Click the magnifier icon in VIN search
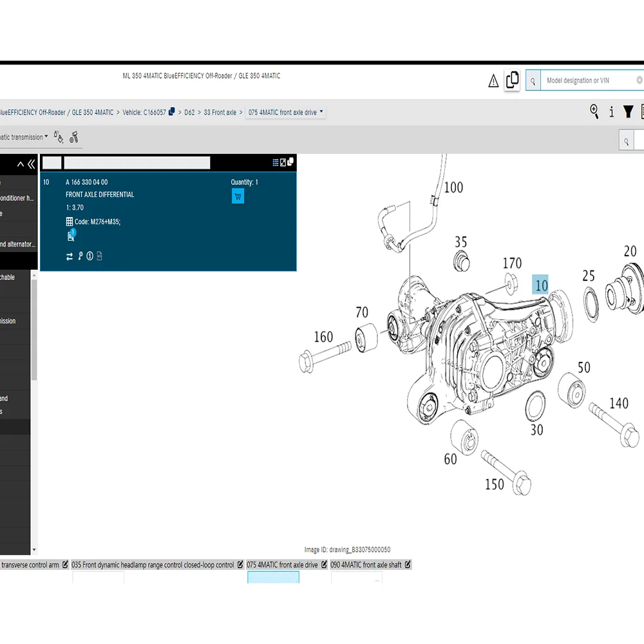Screen dimensions: 644x644 pos(533,81)
